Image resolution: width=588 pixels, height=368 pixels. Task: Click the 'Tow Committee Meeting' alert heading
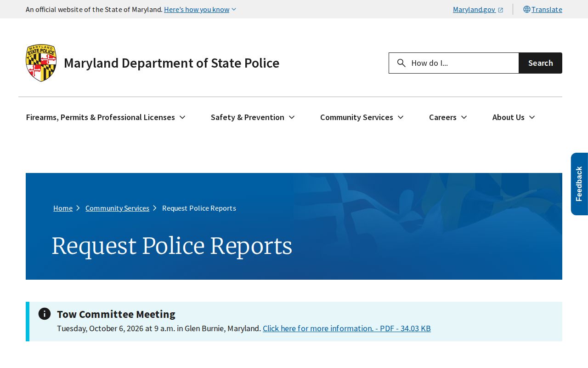click(x=116, y=314)
